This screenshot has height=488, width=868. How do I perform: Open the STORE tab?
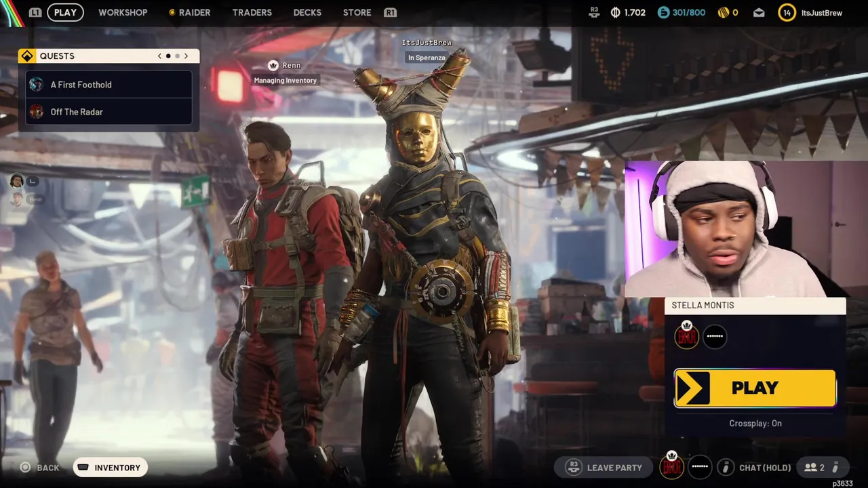(x=357, y=12)
